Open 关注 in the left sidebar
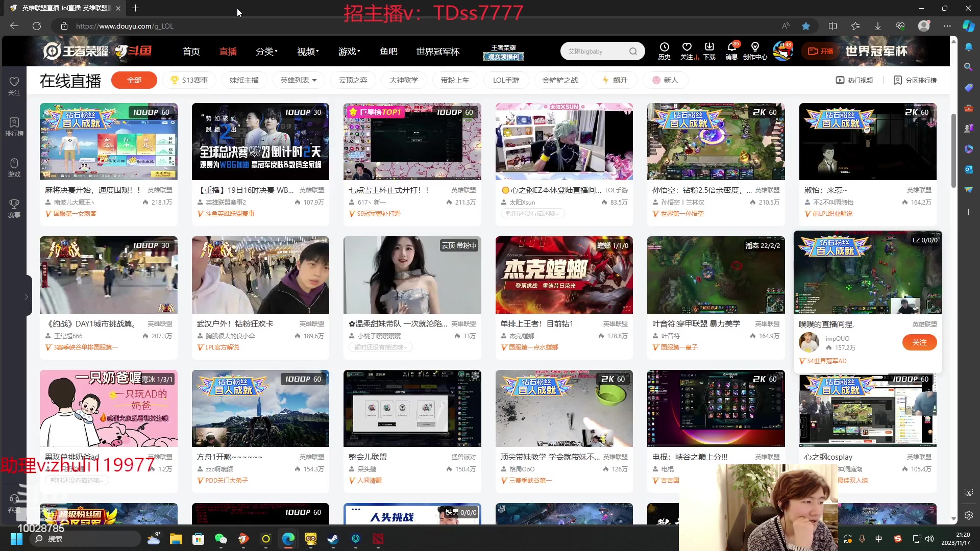This screenshot has width=980, height=551. pyautogui.click(x=14, y=86)
